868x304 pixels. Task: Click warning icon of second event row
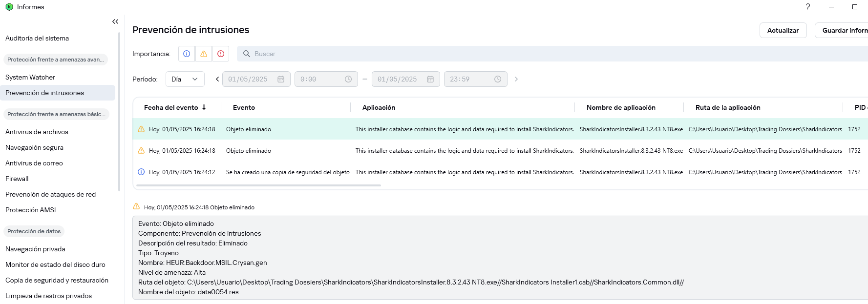141,150
